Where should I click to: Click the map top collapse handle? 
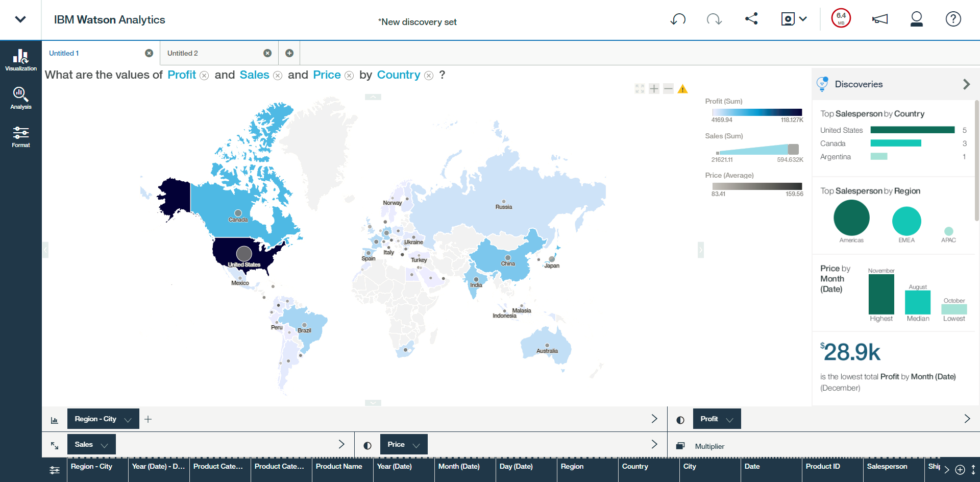click(x=373, y=97)
